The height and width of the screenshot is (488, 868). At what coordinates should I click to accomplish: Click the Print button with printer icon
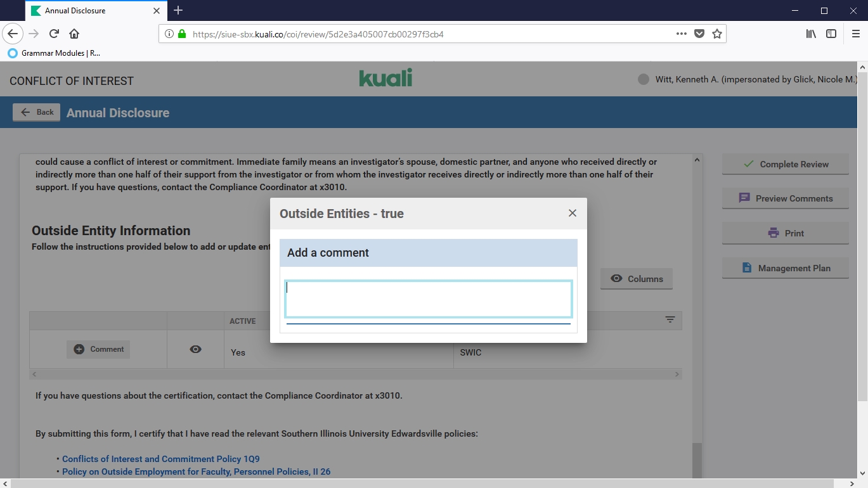click(785, 233)
